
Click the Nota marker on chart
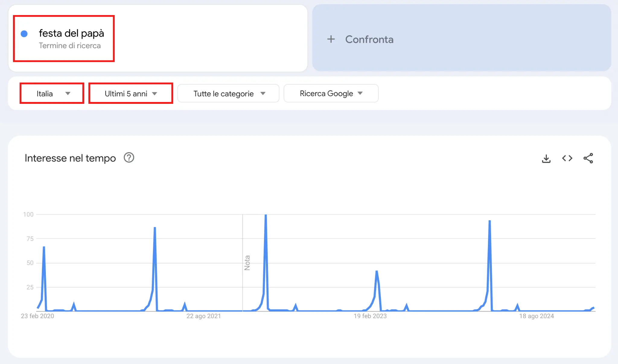[x=247, y=263]
